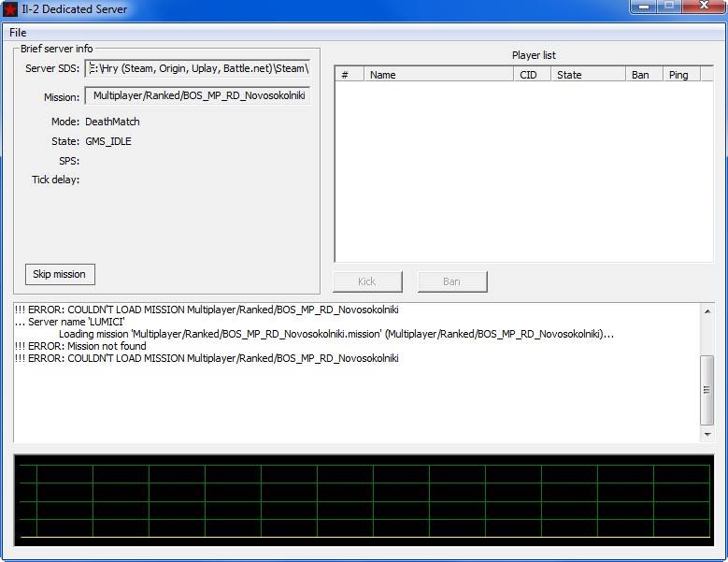Open the File menu
The width and height of the screenshot is (728, 562).
18,33
